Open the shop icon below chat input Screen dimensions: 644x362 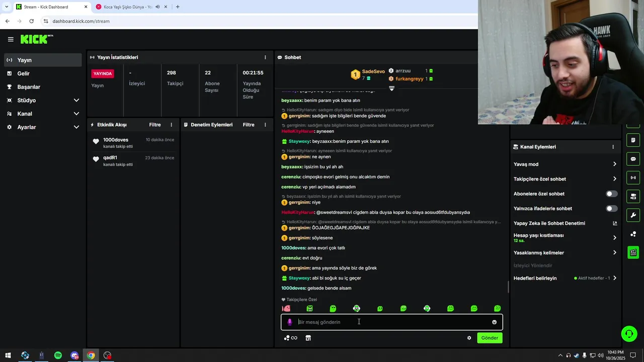tap(308, 338)
